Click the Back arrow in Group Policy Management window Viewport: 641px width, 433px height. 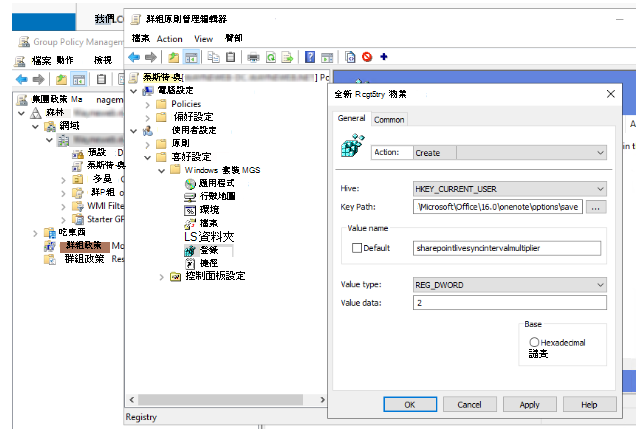(21, 79)
